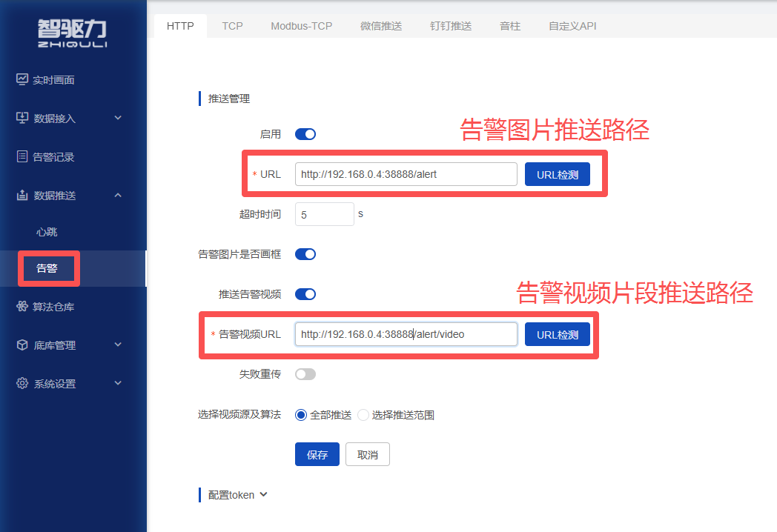
Task: Switch to the Modbus-TCP tab
Action: pos(301,26)
